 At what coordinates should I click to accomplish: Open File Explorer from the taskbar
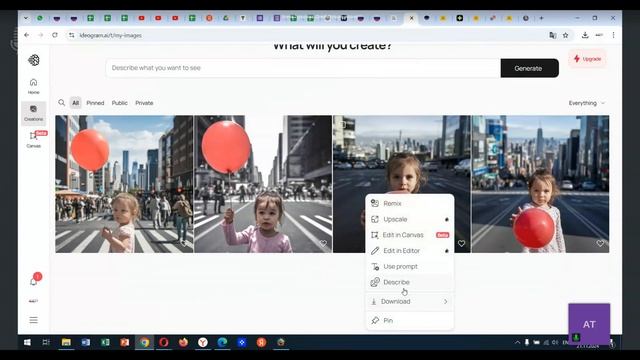[66, 342]
